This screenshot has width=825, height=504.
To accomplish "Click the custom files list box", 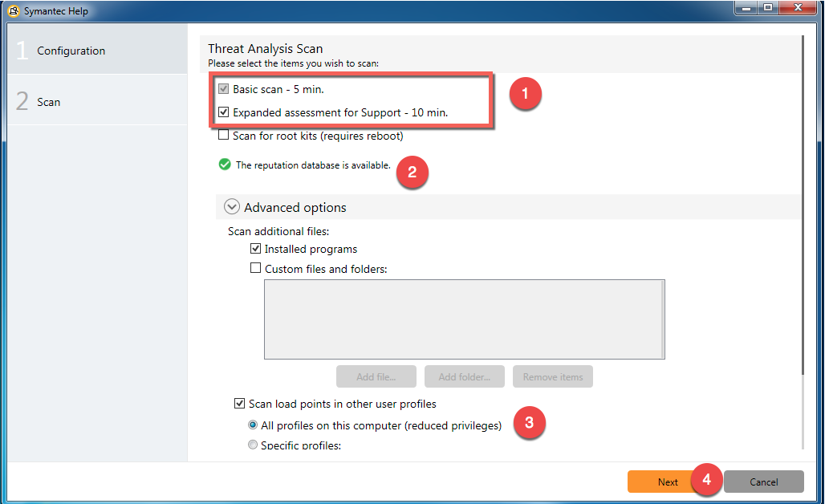I will coord(464,319).
